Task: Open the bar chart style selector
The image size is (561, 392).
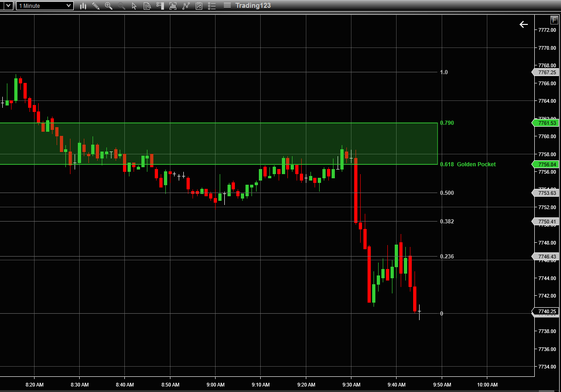Action: tap(83, 6)
